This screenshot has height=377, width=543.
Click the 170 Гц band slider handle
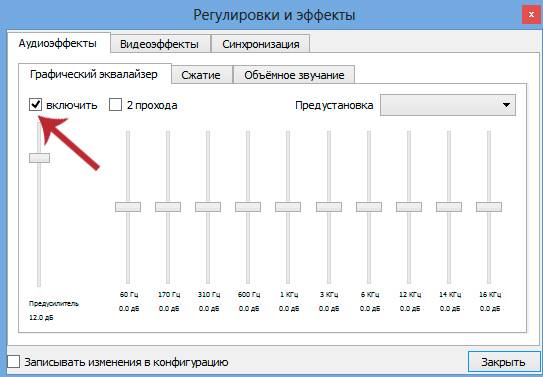coord(168,207)
